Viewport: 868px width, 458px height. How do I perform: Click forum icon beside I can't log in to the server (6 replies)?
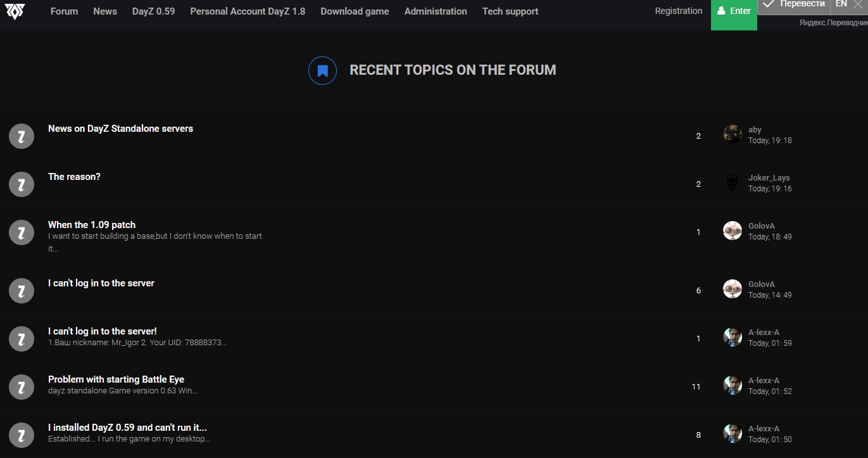tap(22, 291)
